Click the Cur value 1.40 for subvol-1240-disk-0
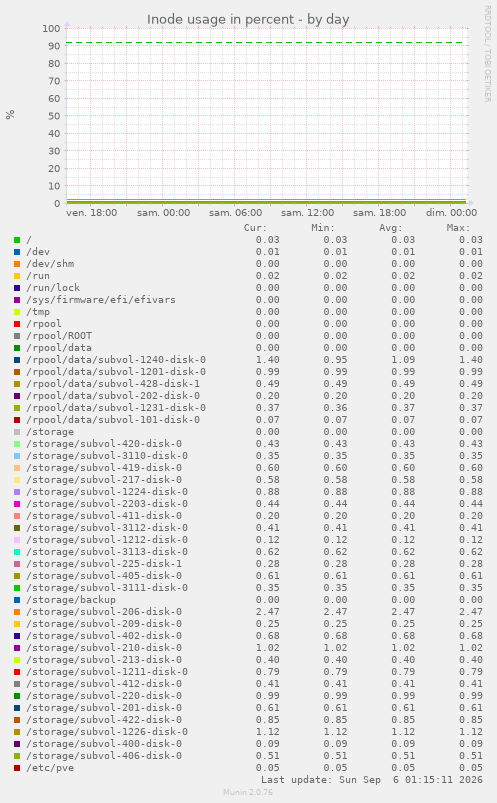Image resolution: width=497 pixels, height=803 pixels. [268, 360]
